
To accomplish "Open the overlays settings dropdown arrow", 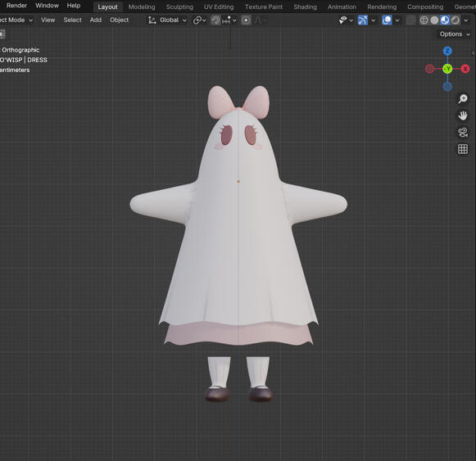I will click(x=397, y=20).
